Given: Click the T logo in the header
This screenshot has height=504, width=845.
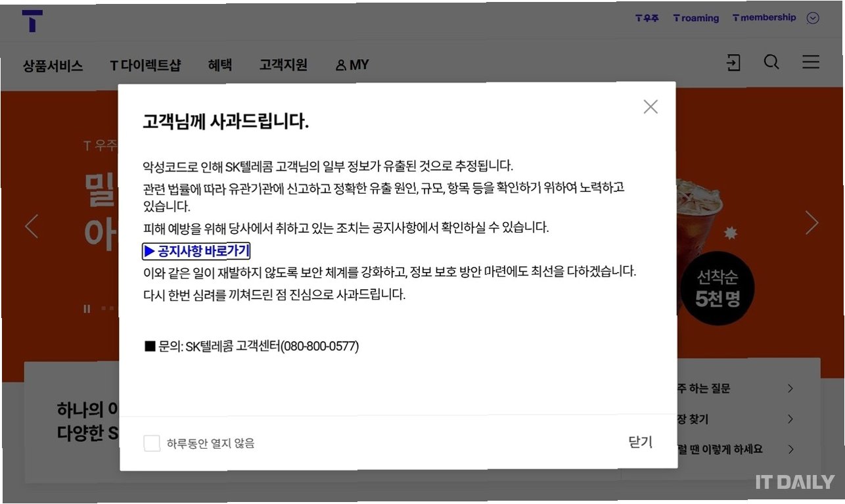Looking at the screenshot, I should [32, 21].
